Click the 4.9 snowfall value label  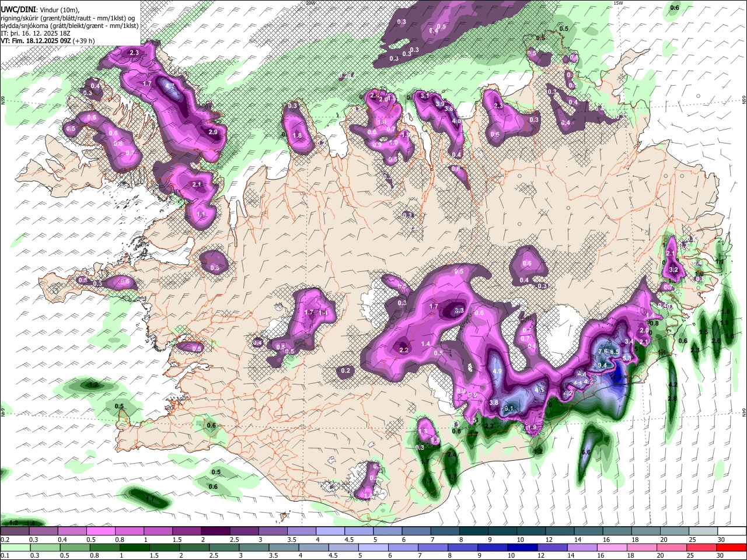(x=498, y=371)
